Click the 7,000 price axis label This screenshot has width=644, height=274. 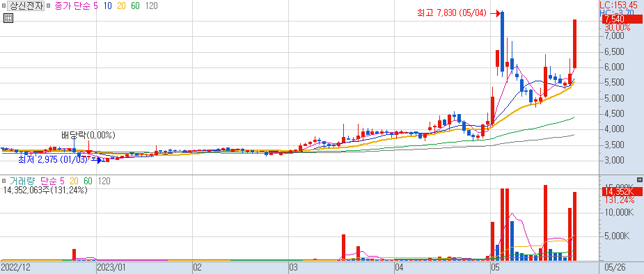click(615, 36)
